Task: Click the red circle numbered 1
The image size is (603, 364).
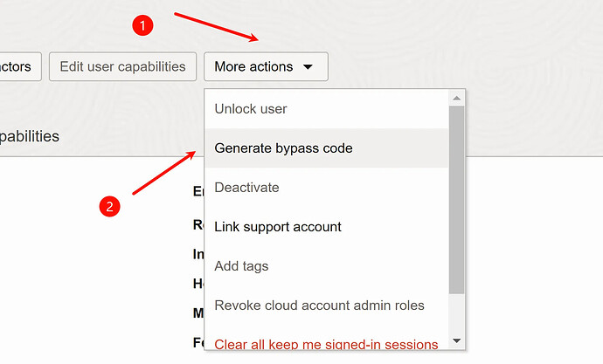Action: [142, 25]
